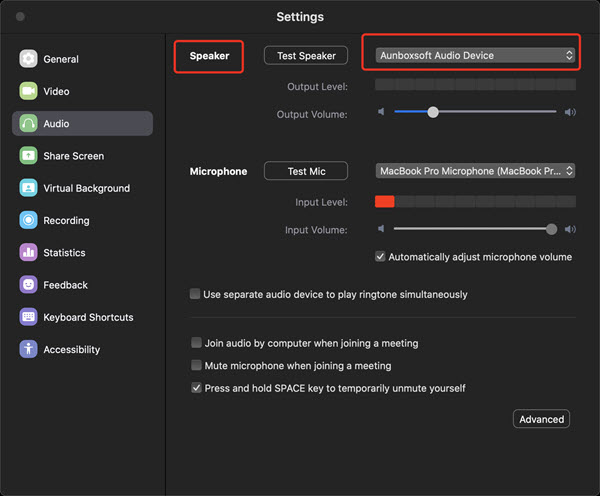Open the Statistics bar chart icon
This screenshot has height=496, width=600.
28,253
